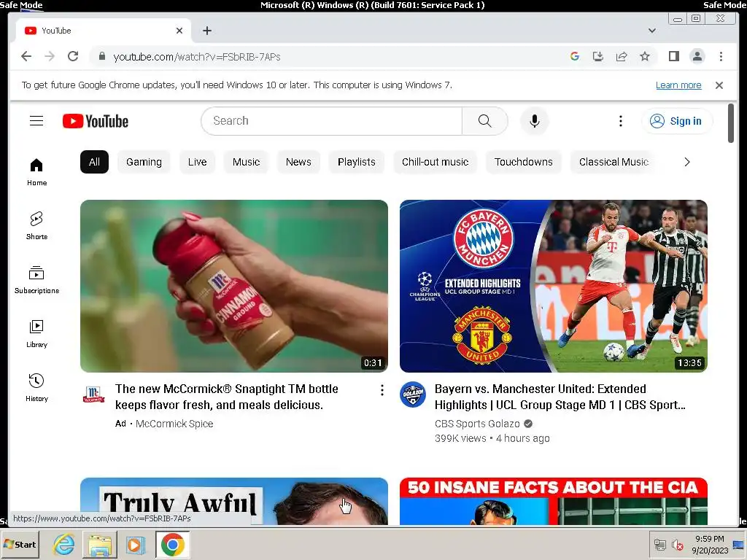Open 50 Insane Facts About the CIA thumbnail

coord(554,501)
